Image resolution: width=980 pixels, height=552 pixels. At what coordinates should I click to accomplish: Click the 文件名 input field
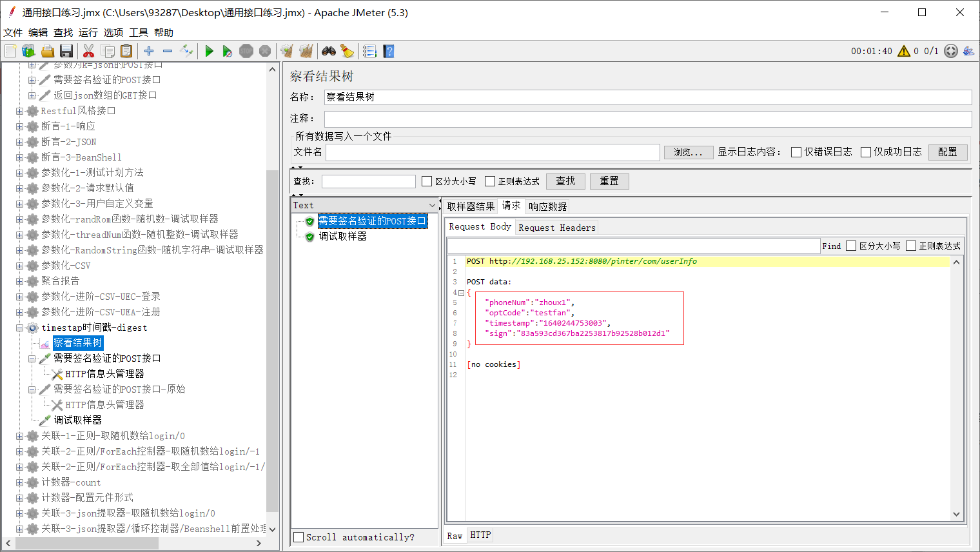493,152
